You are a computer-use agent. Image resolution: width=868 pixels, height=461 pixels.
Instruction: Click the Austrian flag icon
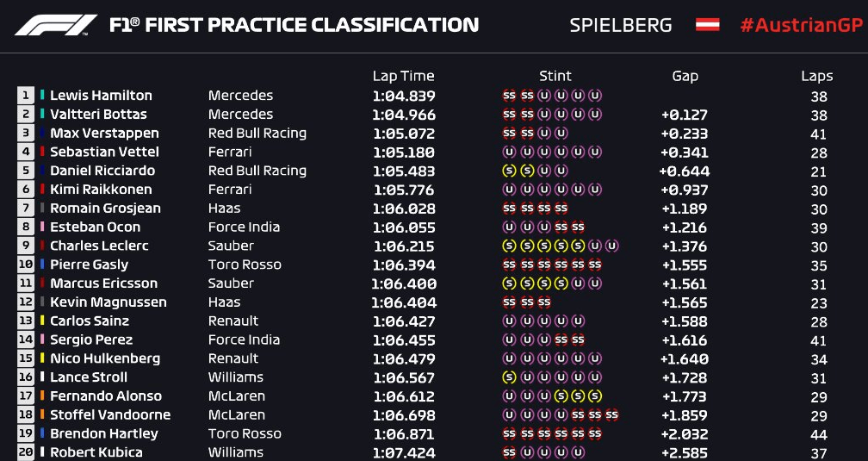point(708,25)
